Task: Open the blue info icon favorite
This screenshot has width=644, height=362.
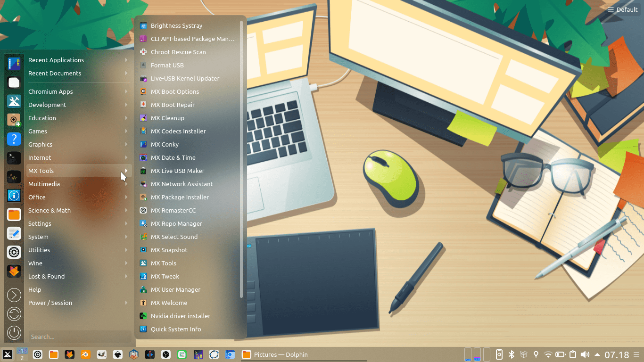Action: (x=14, y=195)
